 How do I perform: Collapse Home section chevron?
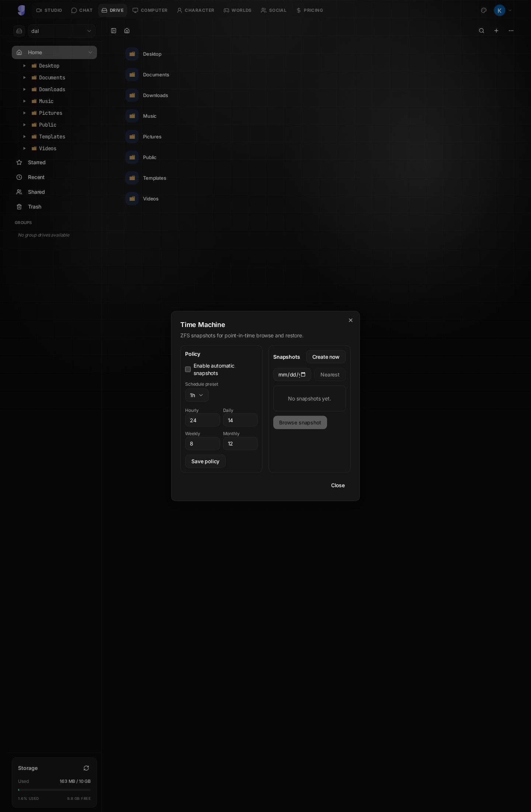click(90, 52)
